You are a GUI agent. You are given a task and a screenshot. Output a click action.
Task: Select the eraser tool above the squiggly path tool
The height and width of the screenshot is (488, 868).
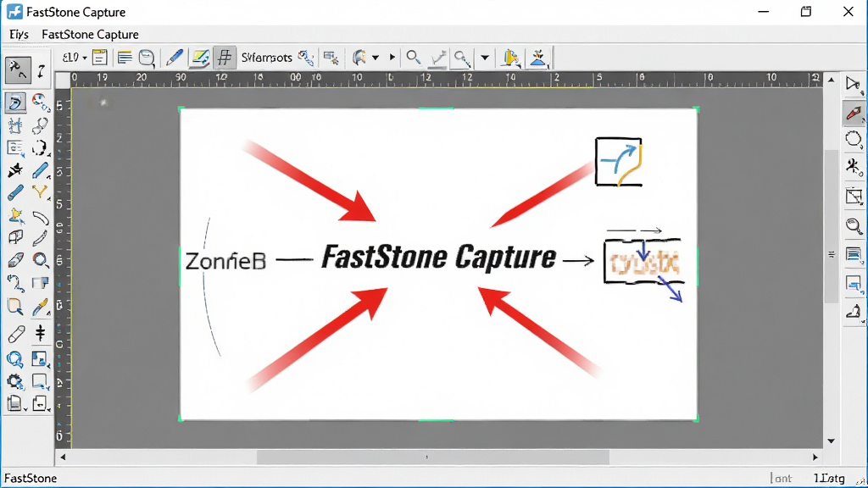click(x=15, y=261)
